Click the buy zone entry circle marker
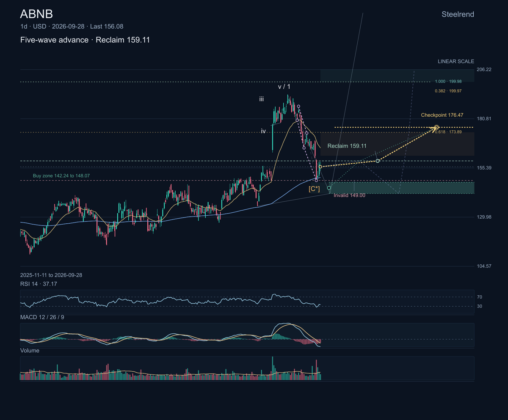 pos(329,188)
